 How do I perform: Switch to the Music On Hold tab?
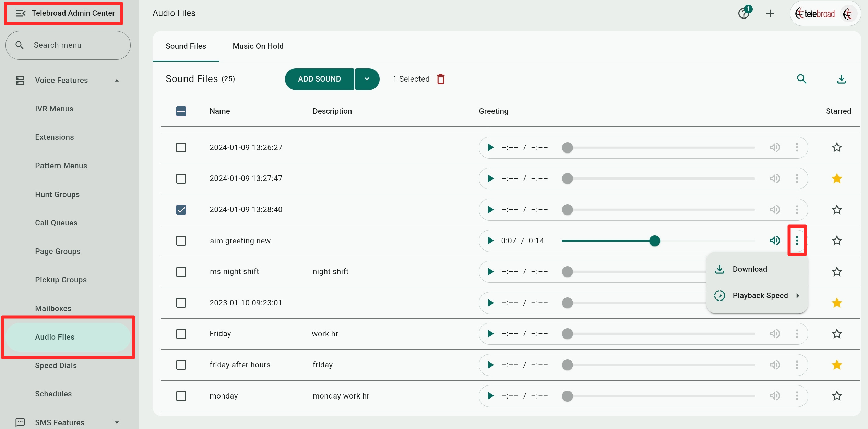pyautogui.click(x=258, y=46)
